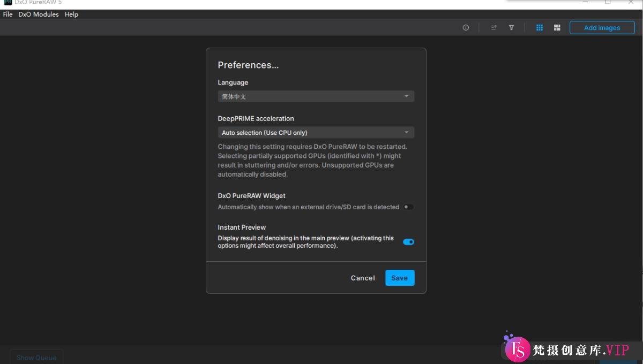Click the Show Queue button
Image resolution: width=643 pixels, height=364 pixels.
point(36,357)
